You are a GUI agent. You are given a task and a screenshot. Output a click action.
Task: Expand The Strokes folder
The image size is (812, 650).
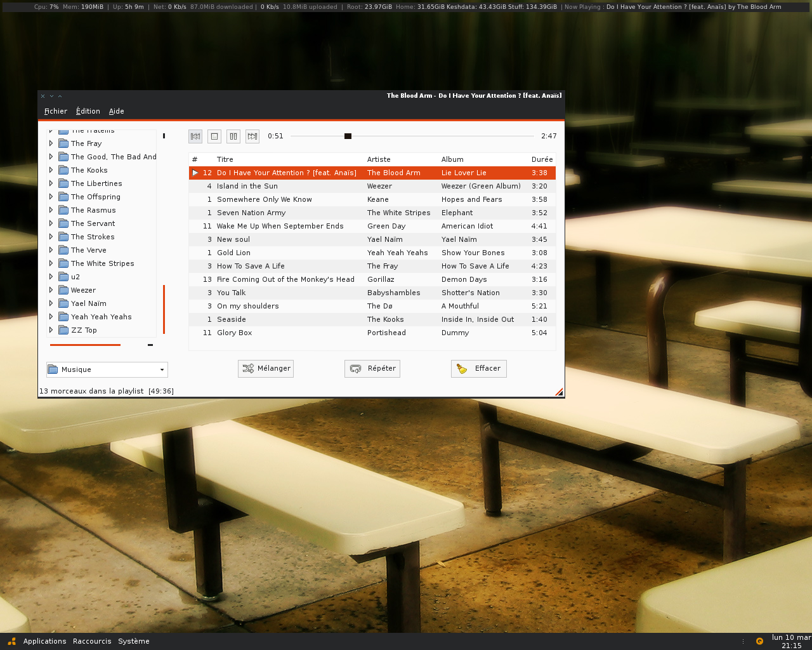point(51,237)
